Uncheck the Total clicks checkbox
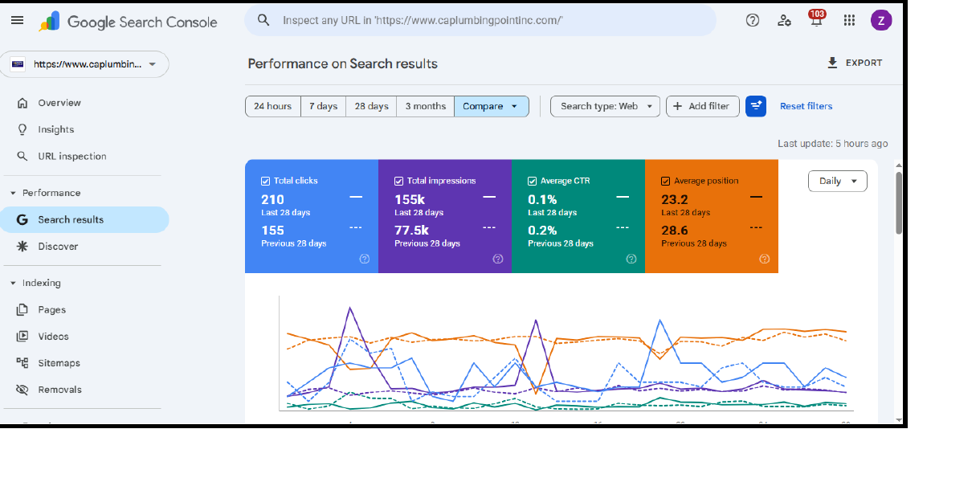The width and height of the screenshot is (980, 478). [x=266, y=182]
